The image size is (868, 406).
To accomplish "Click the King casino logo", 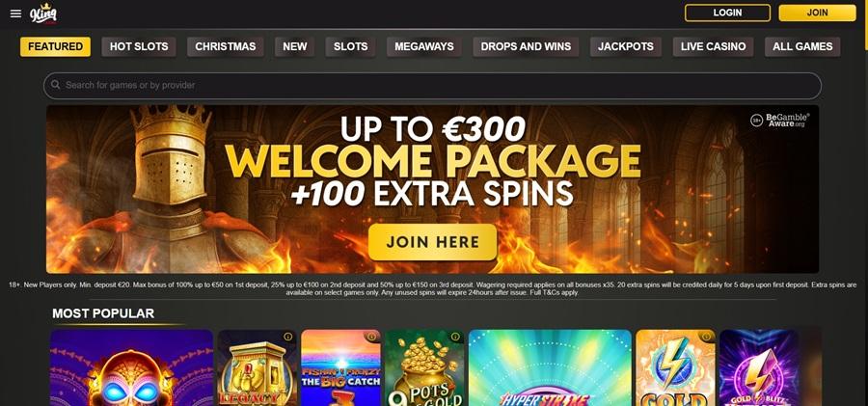I will pyautogui.click(x=43, y=14).
